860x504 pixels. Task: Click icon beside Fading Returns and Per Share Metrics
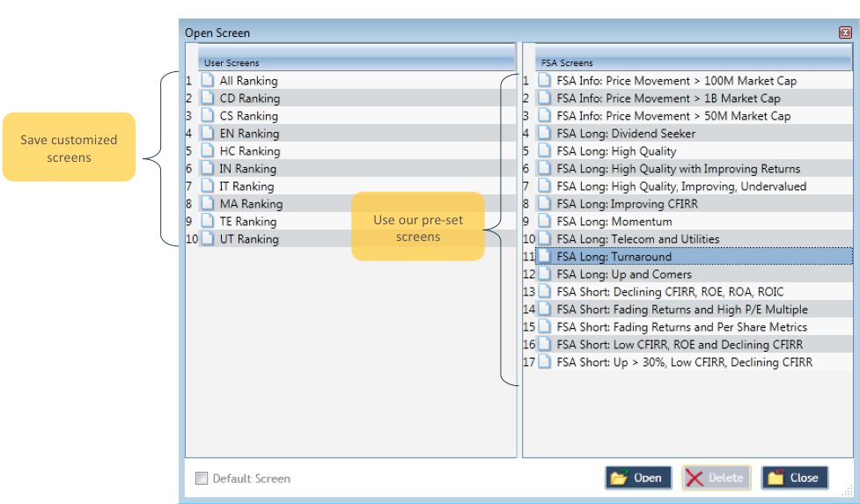544,326
